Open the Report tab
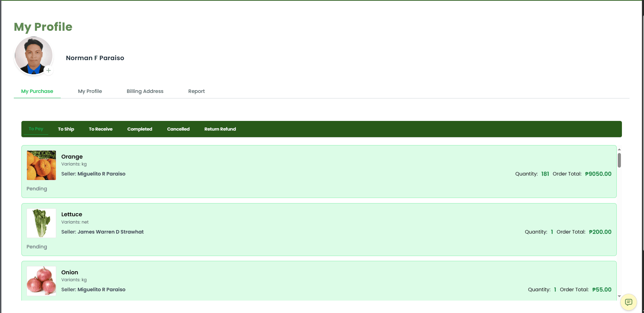 click(x=196, y=91)
